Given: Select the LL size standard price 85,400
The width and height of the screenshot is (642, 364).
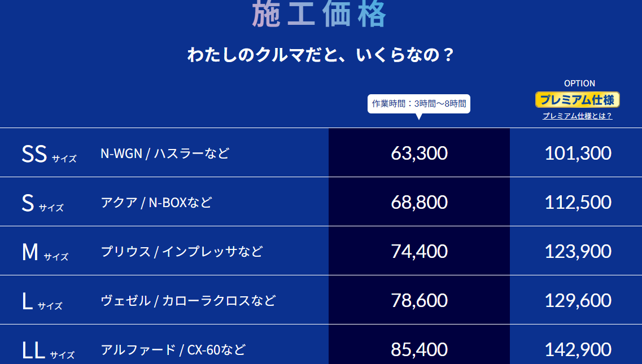Looking at the screenshot, I should (x=419, y=349).
